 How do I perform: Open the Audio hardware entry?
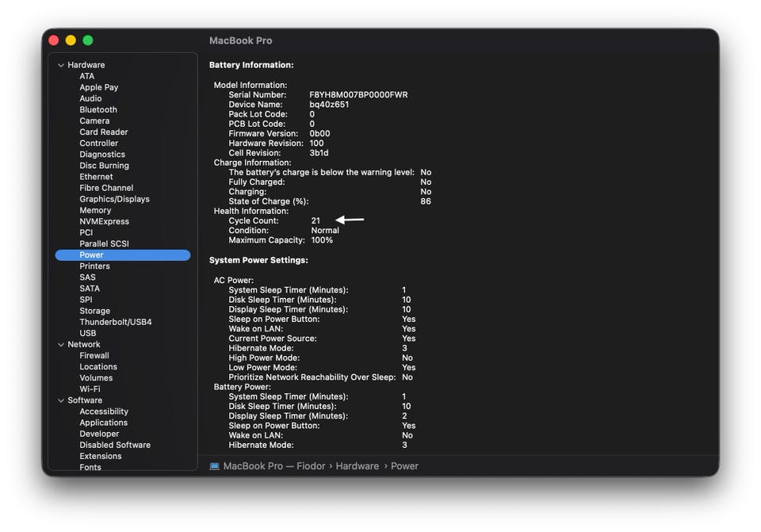coord(90,98)
